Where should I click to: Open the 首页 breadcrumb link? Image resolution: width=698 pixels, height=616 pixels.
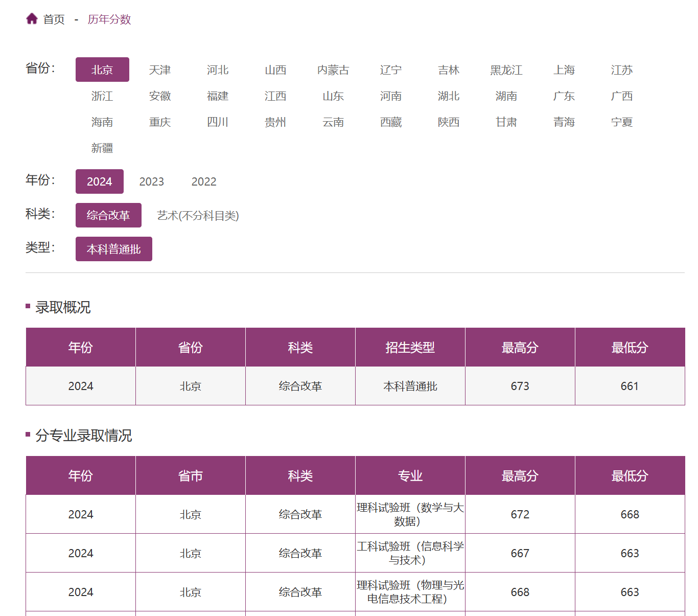point(54,19)
